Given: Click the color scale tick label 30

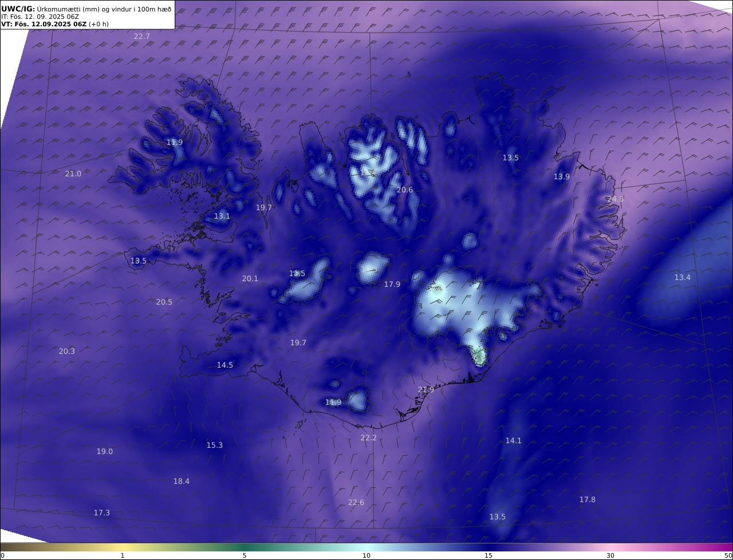Looking at the screenshot, I should [610, 555].
